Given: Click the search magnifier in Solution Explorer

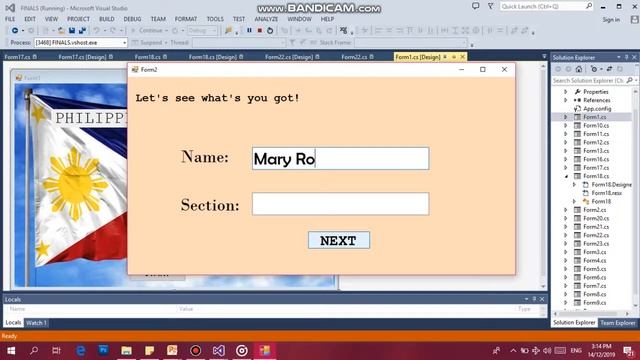Looking at the screenshot, I should pos(629,80).
